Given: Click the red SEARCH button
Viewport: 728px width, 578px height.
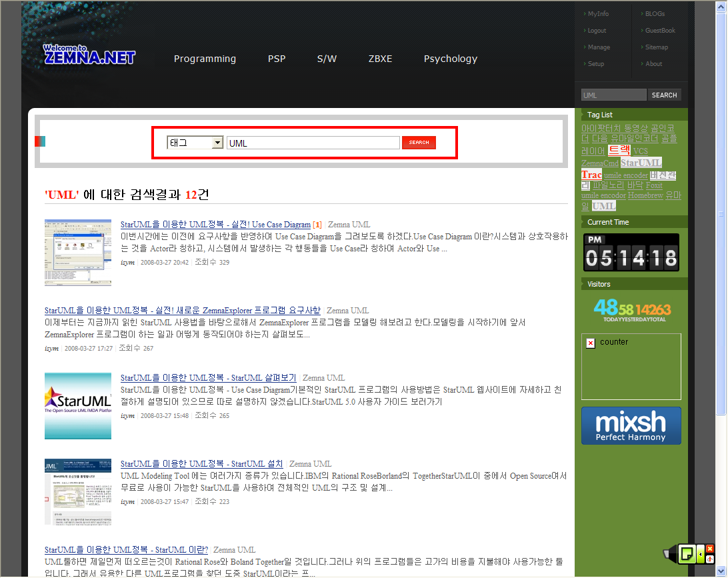Looking at the screenshot, I should [419, 143].
